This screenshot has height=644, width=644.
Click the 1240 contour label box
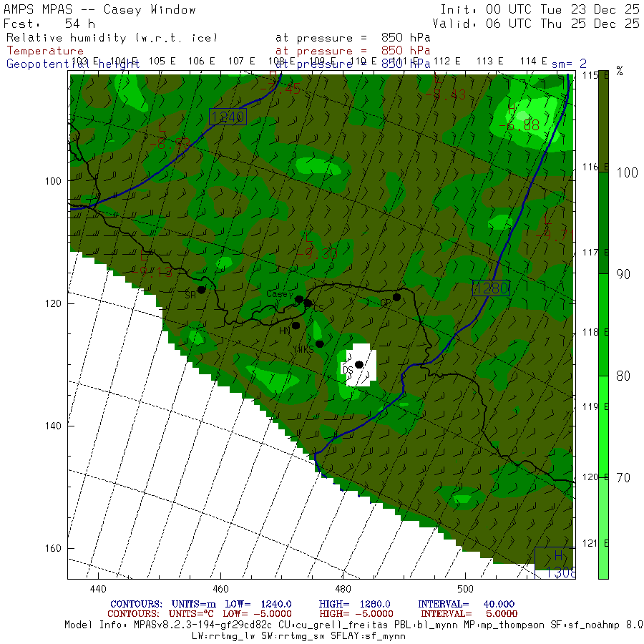228,117
